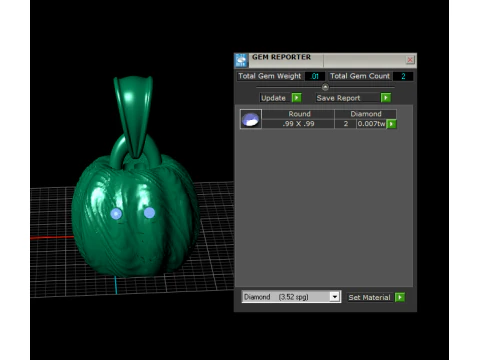
Task: Click the Update button label
Action: coord(273,98)
